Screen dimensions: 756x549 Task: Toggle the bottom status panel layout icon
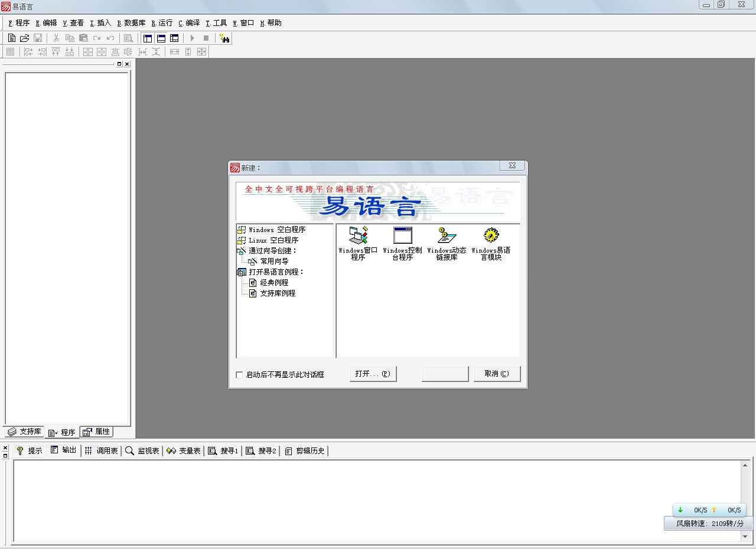click(x=161, y=38)
